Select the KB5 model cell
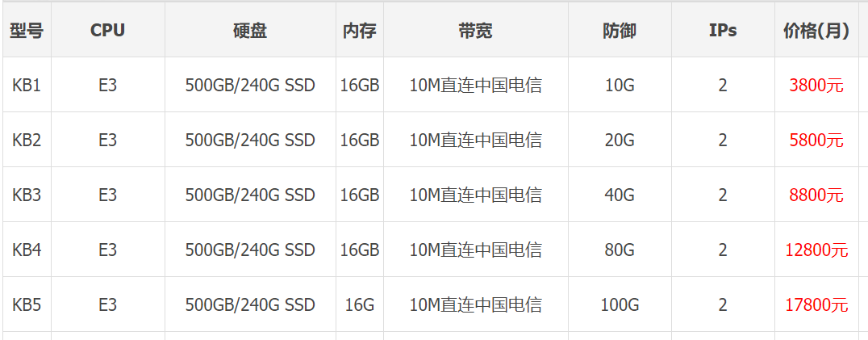 tap(27, 304)
